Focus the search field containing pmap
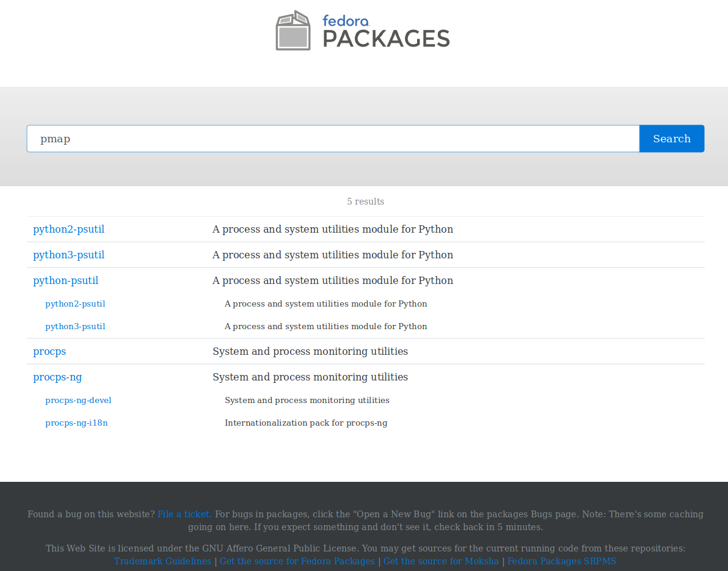Viewport: 728px width, 571px height. tap(333, 139)
